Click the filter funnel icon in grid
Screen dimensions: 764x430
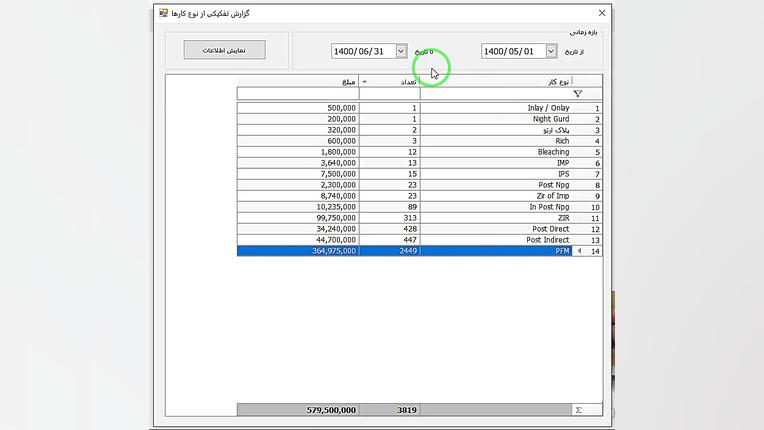(577, 93)
